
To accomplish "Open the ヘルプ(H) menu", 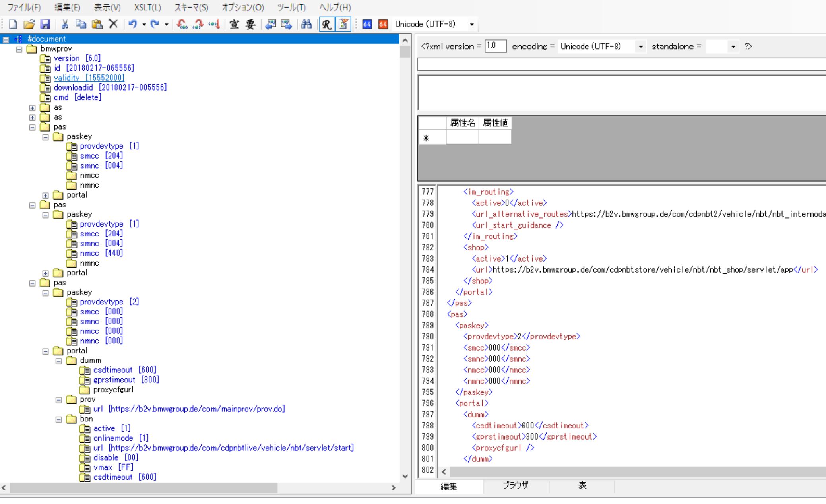I will (x=335, y=7).
